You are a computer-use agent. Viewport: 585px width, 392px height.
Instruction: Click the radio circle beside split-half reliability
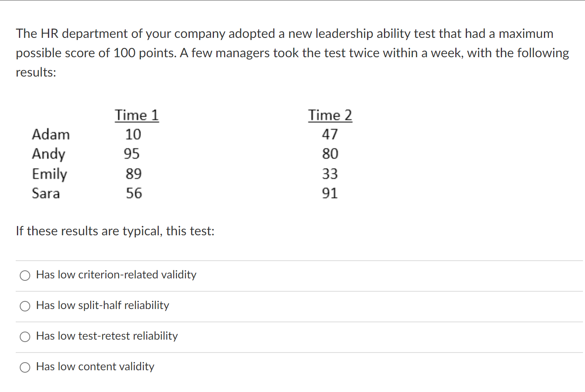tap(25, 306)
